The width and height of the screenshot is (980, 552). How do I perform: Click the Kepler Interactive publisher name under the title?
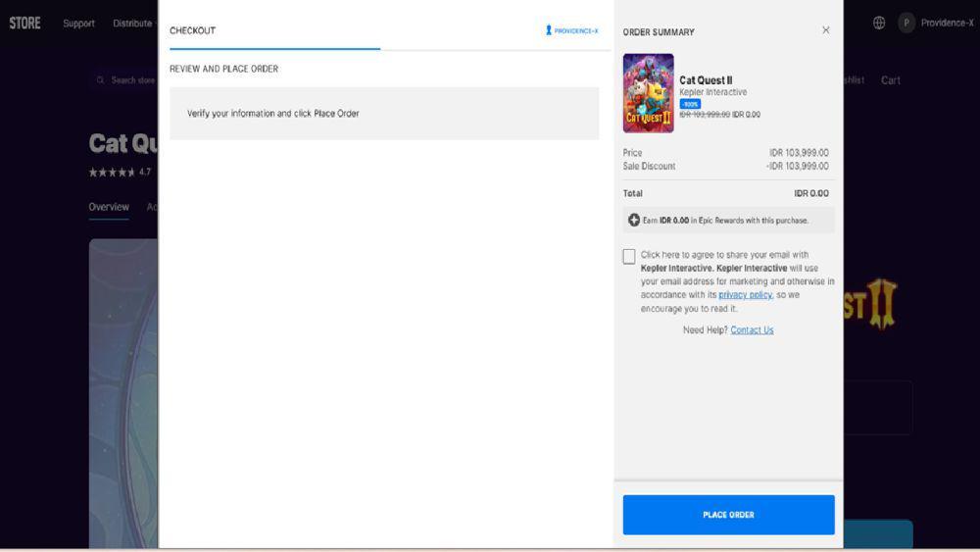point(713,92)
